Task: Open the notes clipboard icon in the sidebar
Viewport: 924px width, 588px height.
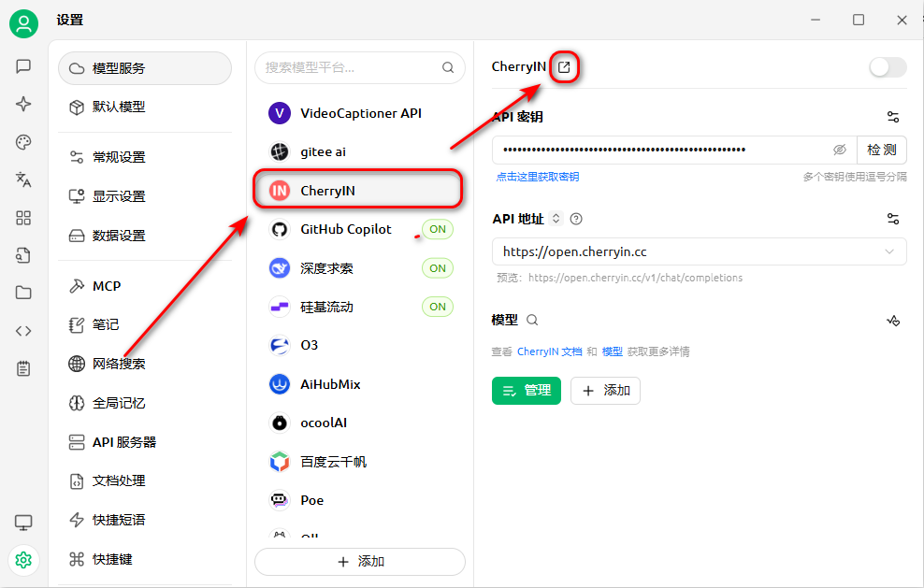Action: pos(23,369)
